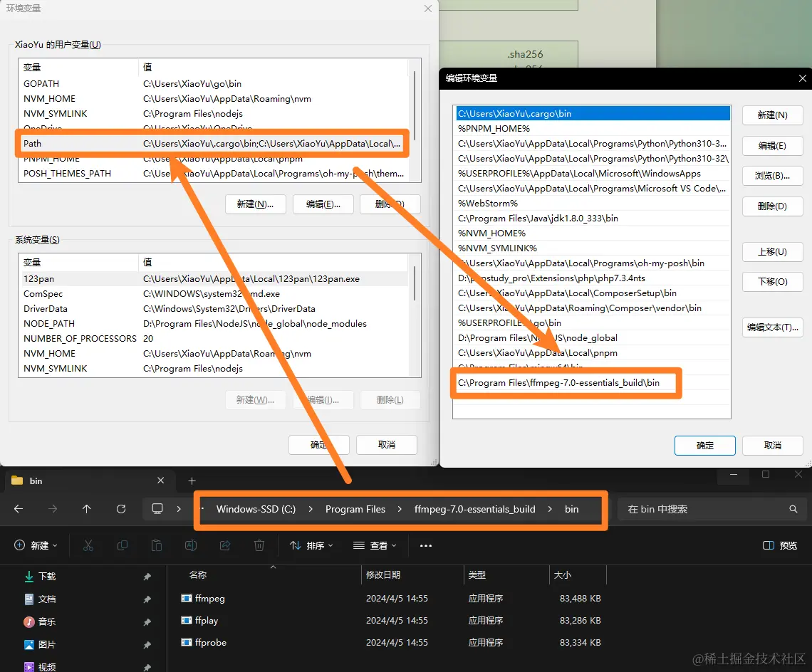Click the Windows-SSD (C:) breadcrumb segment

[x=256, y=509]
